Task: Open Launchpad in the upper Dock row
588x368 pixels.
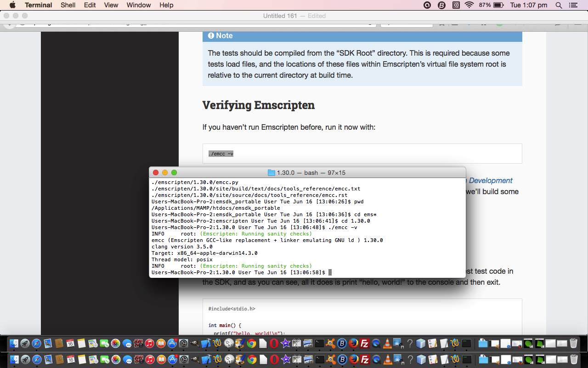Action: [x=25, y=343]
